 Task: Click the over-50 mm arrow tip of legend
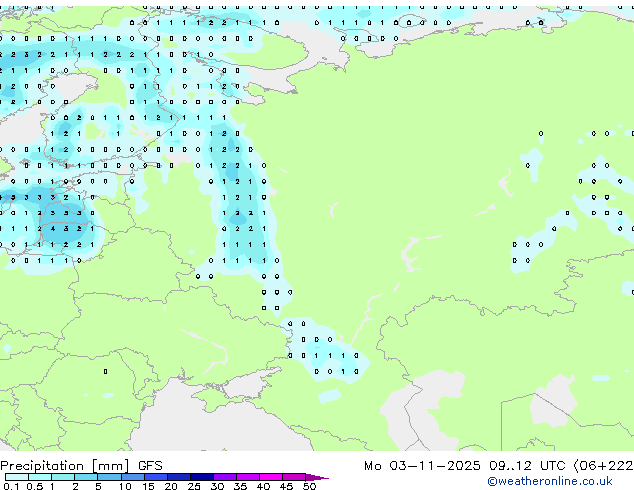(317, 477)
